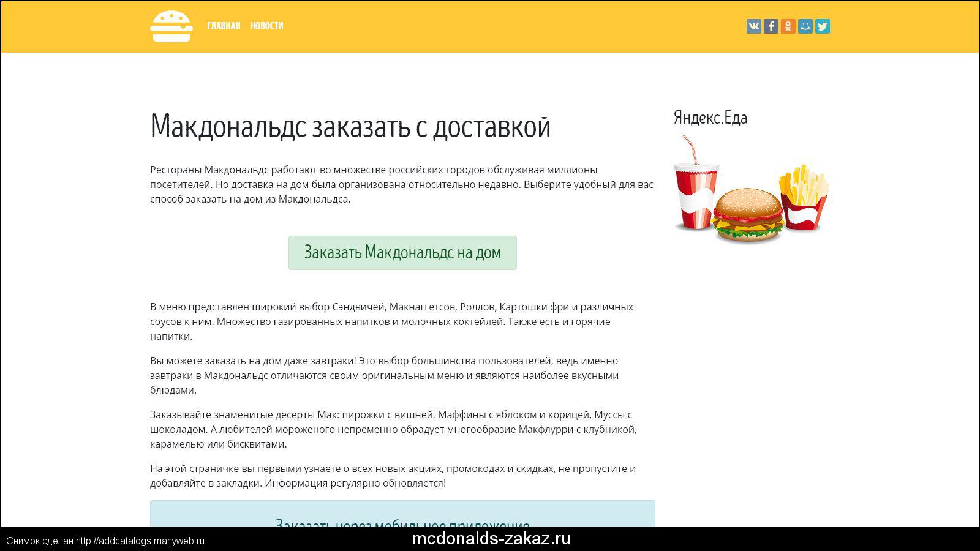Click the Снимок сделан addcatalogs.manyweb.ru caption
This screenshot has height=551, width=980.
tap(105, 541)
